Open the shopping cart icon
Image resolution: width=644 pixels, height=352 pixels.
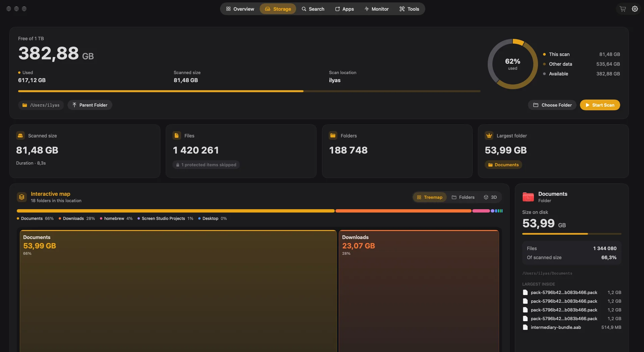tap(623, 9)
